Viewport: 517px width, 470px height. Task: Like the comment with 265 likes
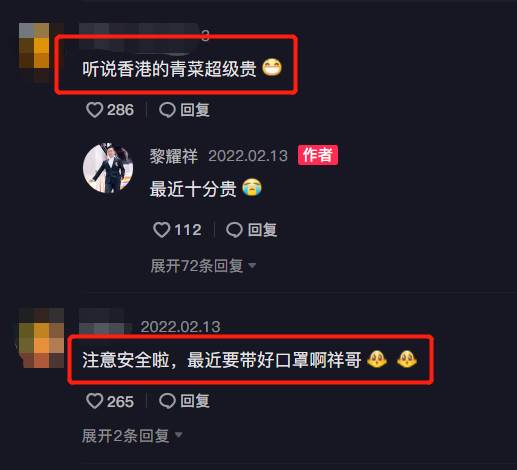tap(94, 401)
